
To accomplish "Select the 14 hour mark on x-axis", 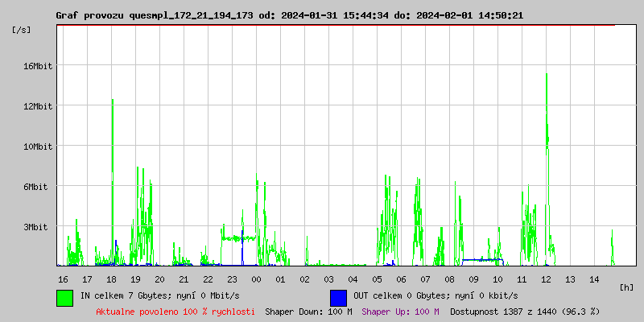I will click(x=594, y=279).
